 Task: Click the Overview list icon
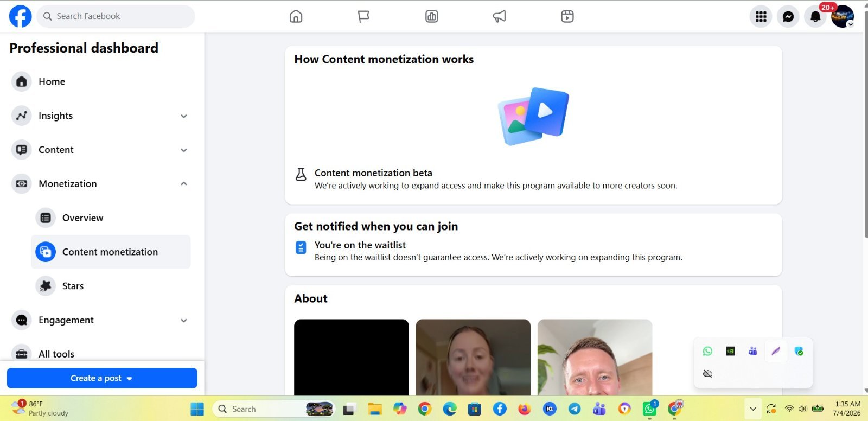[x=46, y=218]
